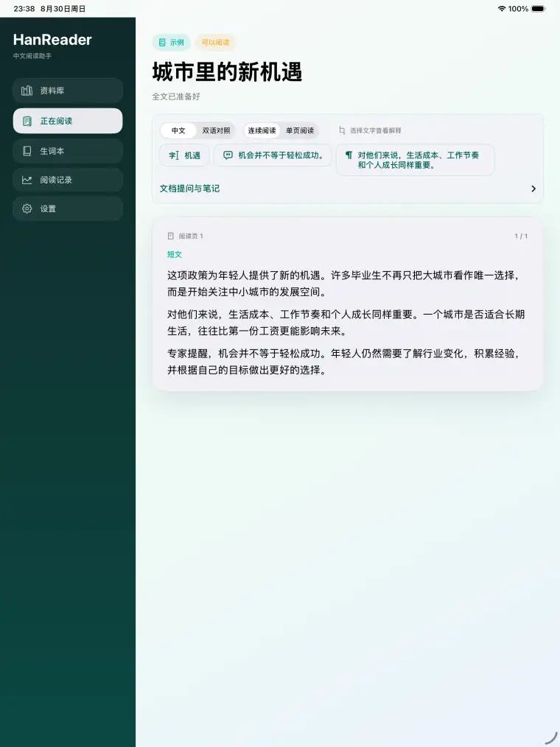
Task: Open the 资料库 library icon in sidebar
Action: [x=27, y=91]
